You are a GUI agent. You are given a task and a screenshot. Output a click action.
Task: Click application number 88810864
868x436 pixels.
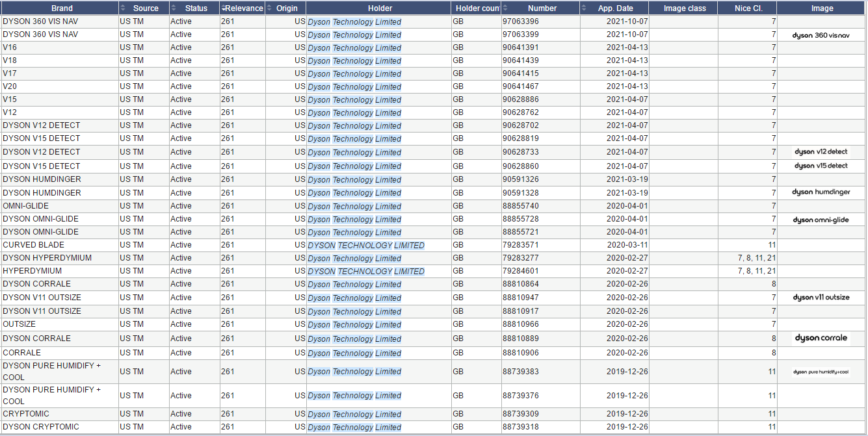click(x=520, y=284)
